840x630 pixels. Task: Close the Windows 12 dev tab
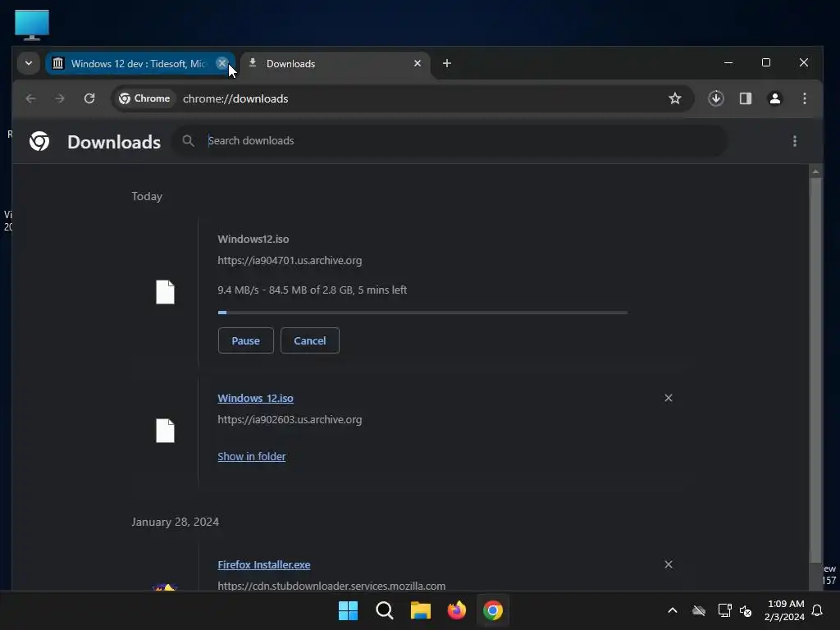(221, 63)
